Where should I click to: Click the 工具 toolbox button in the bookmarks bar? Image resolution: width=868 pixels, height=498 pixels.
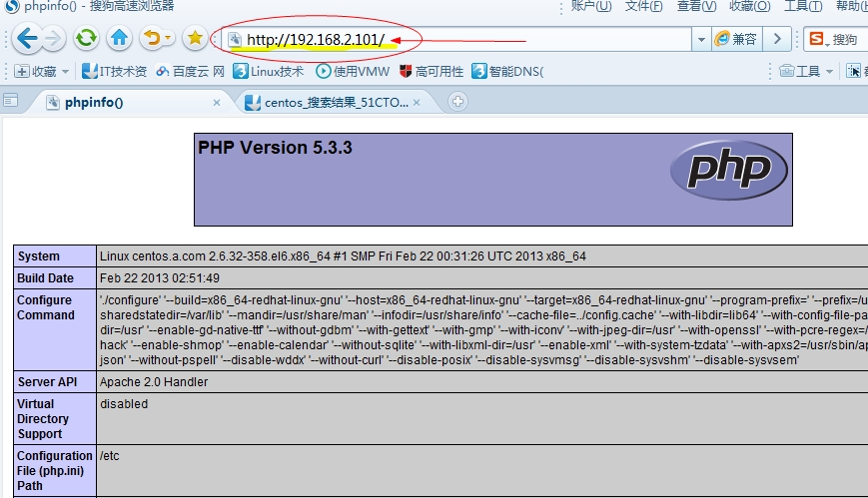point(799,72)
